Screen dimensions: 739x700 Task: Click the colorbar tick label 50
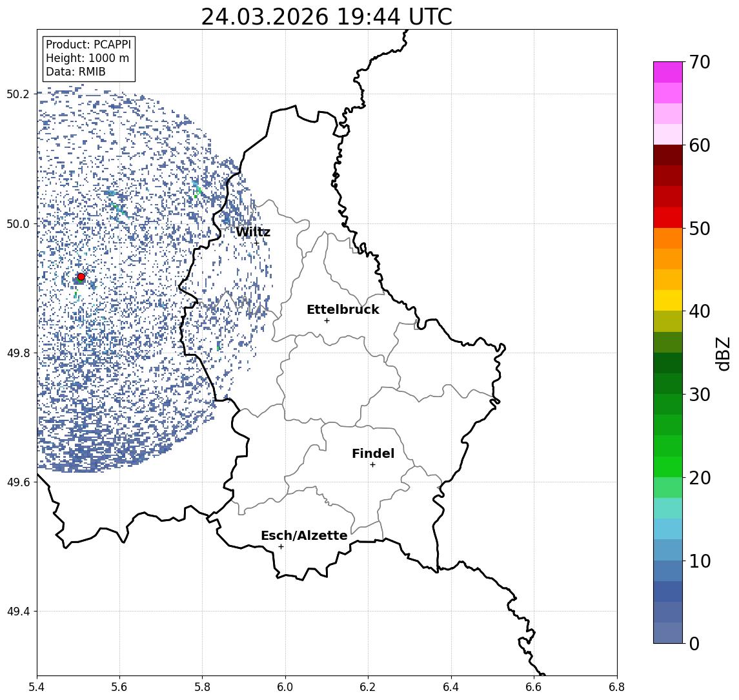[700, 229]
